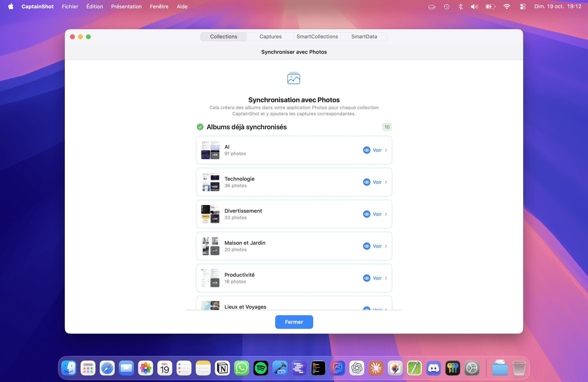588x382 pixels.
Task: Open Spotify from the dock
Action: [260, 368]
